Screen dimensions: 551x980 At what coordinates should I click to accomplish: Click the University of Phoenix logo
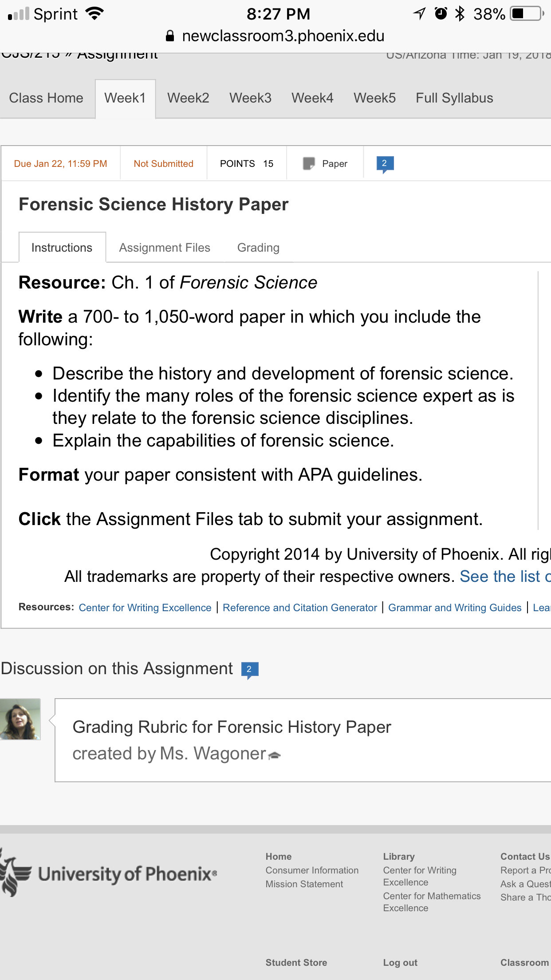pyautogui.click(x=109, y=873)
